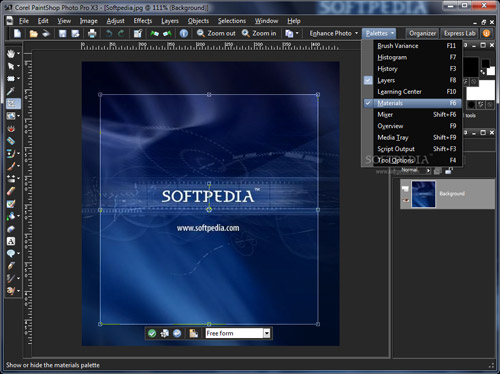The width and height of the screenshot is (500, 374).
Task: Click the Enhance Photo button
Action: pyautogui.click(x=330, y=33)
